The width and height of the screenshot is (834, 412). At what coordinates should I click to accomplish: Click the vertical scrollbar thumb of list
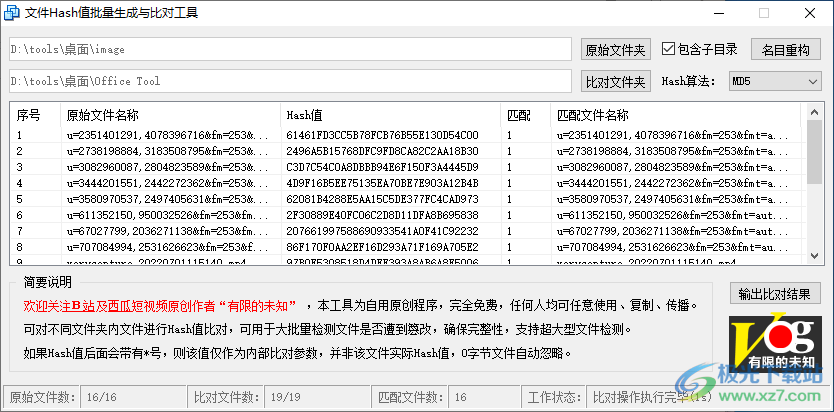tap(814, 152)
